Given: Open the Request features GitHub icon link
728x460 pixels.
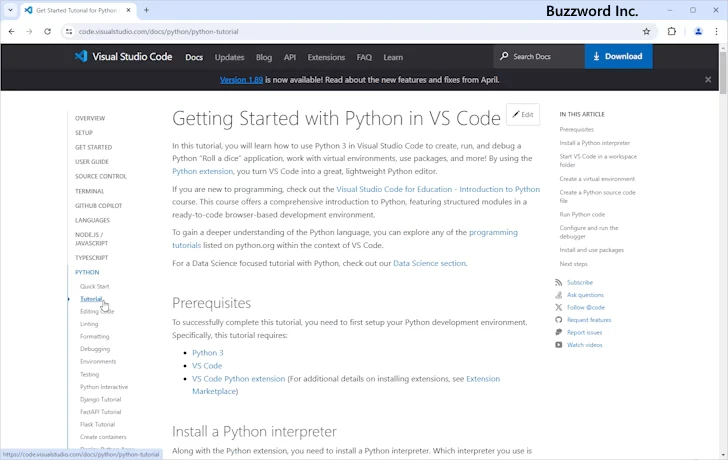Looking at the screenshot, I should [559, 320].
